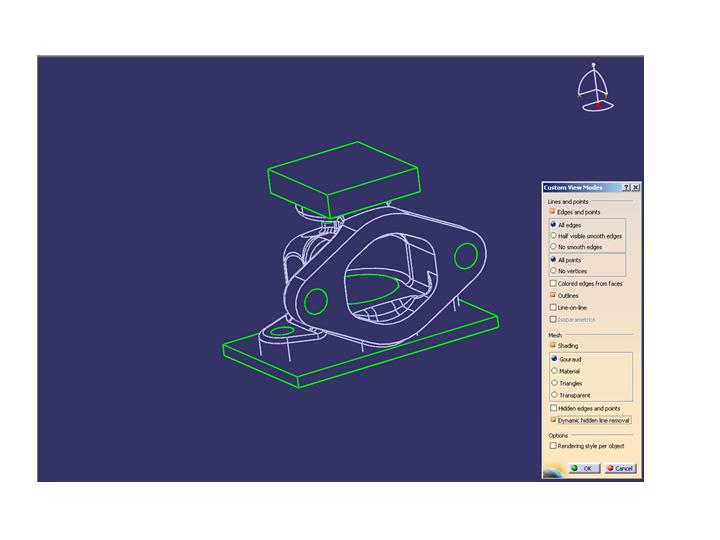Click the help question mark button
Screen dimensions: 720x540
pos(627,187)
